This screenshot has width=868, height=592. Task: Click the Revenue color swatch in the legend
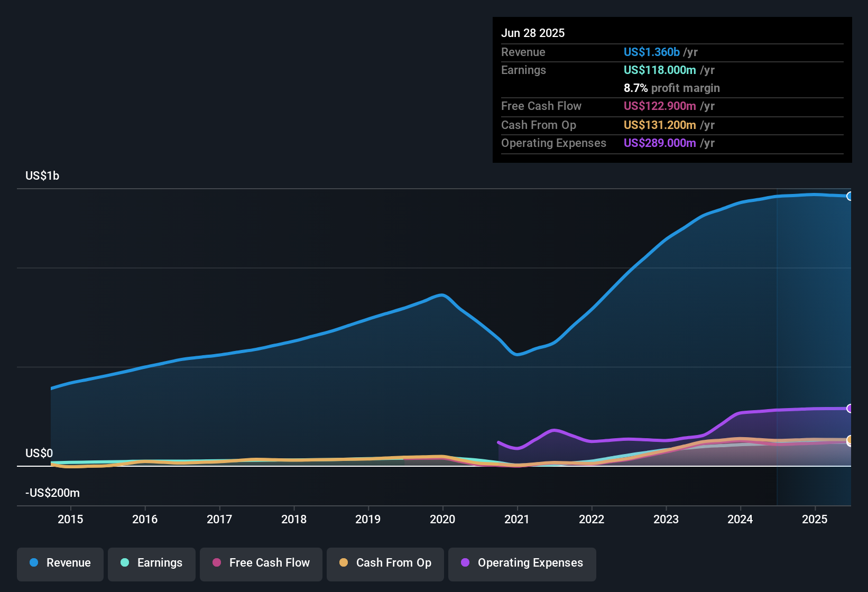click(33, 563)
